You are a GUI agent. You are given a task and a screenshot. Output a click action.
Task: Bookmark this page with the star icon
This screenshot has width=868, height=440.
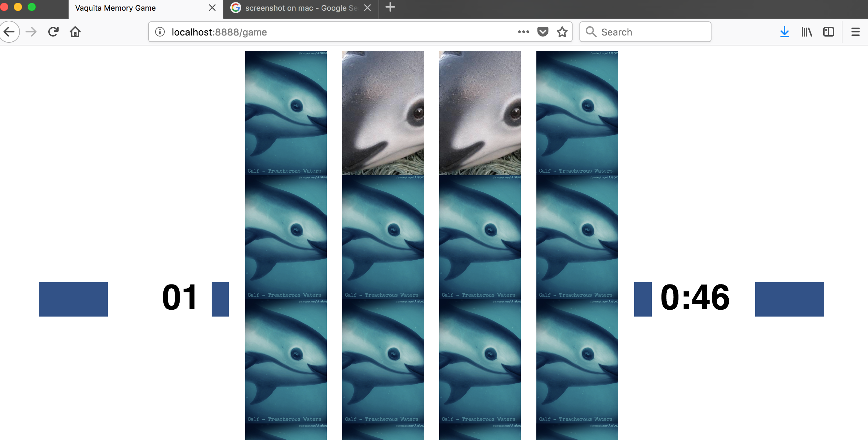[562, 32]
